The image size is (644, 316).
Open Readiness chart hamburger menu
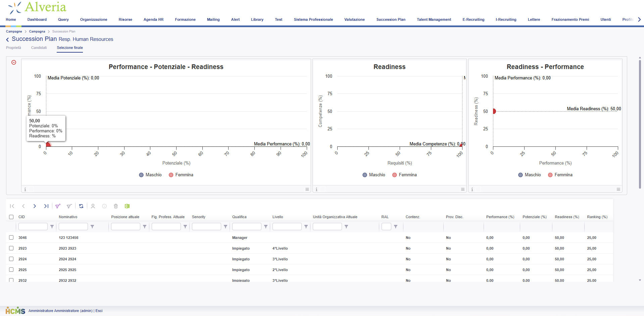(x=462, y=189)
